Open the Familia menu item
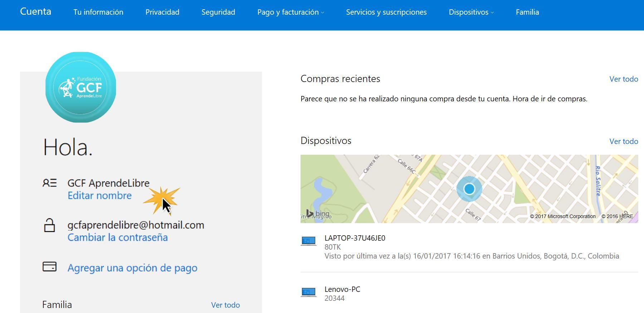Image resolution: width=644 pixels, height=313 pixels. pyautogui.click(x=527, y=12)
